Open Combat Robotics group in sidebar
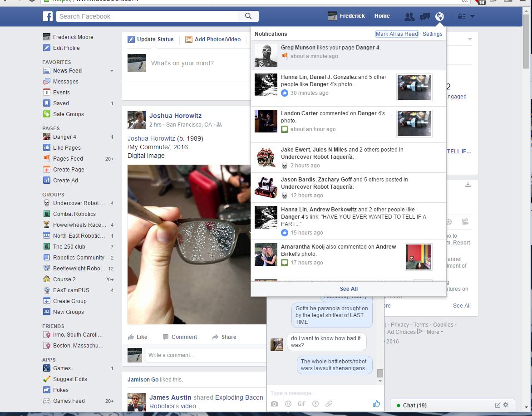532x416 pixels. point(74,214)
